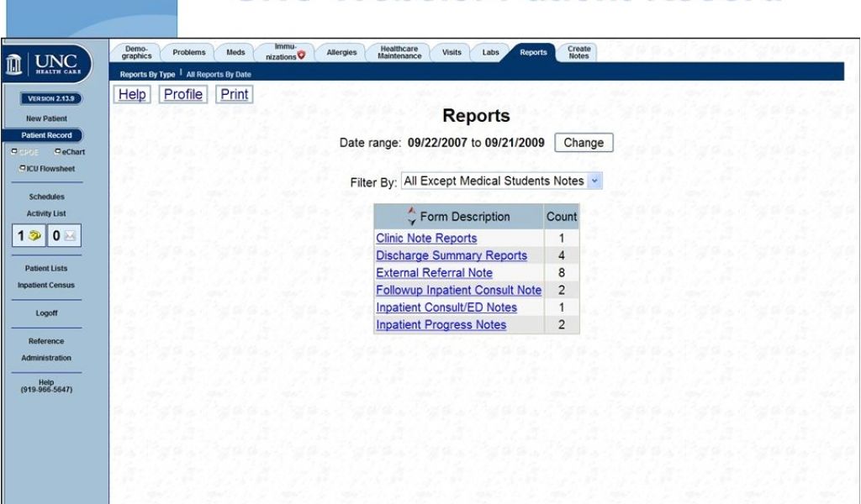Click the Print button
Image resolution: width=861 pixels, height=504 pixels.
(234, 94)
